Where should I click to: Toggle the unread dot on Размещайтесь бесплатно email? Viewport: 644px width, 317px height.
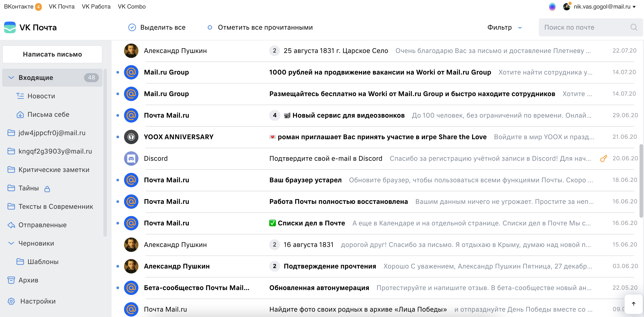[x=118, y=94]
